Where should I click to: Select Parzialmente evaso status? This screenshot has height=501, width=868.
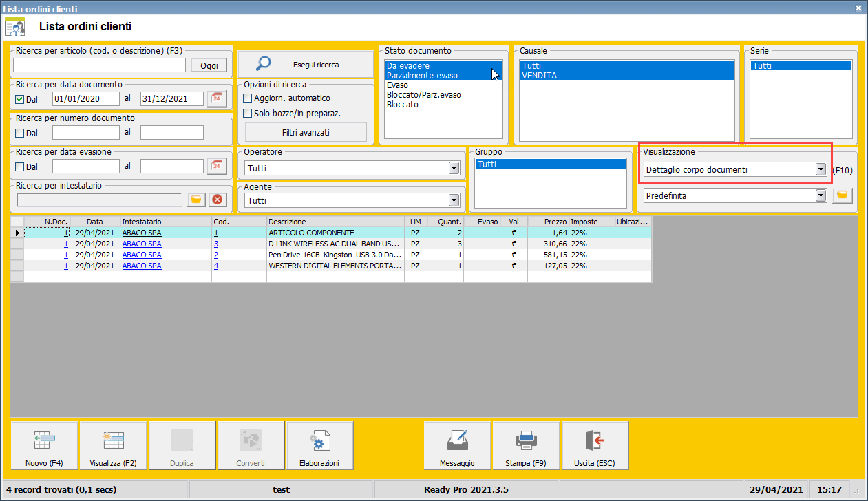[x=443, y=76]
